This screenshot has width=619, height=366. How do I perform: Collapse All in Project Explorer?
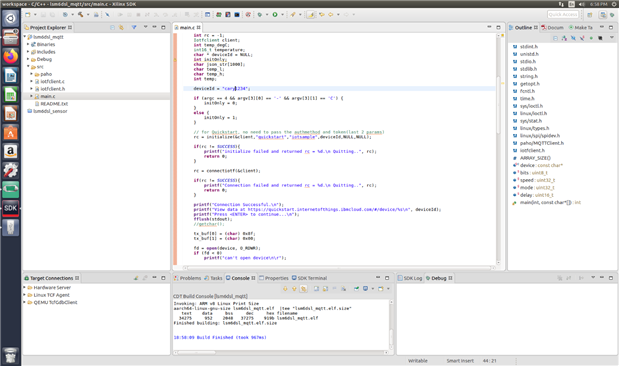(113, 28)
